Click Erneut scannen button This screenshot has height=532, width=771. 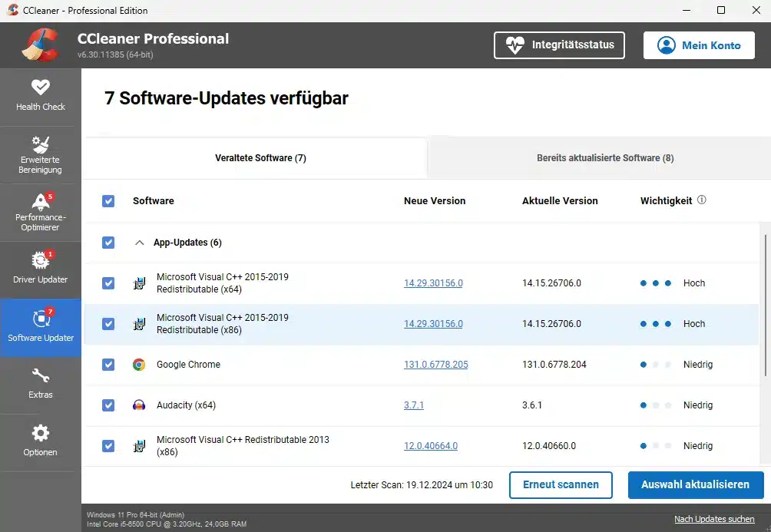point(561,485)
